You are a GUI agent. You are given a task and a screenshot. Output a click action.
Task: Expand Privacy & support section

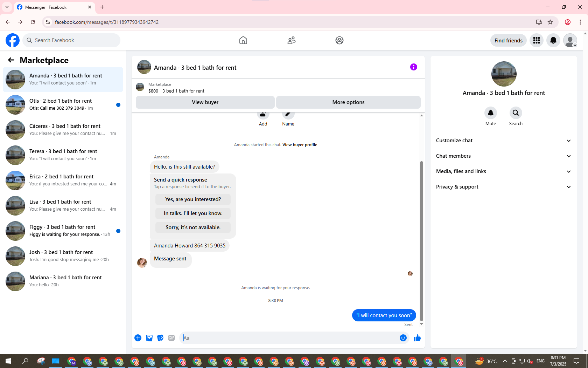point(504,187)
